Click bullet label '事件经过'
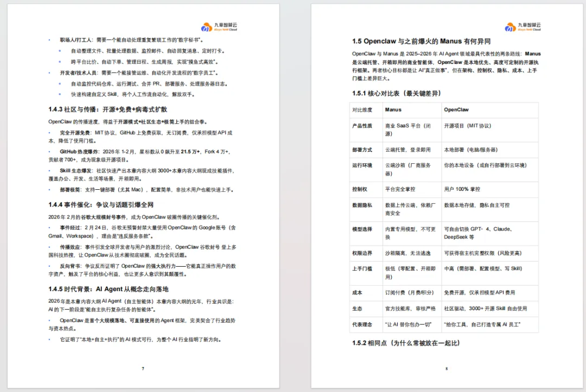The image size is (586, 392). tap(70, 228)
